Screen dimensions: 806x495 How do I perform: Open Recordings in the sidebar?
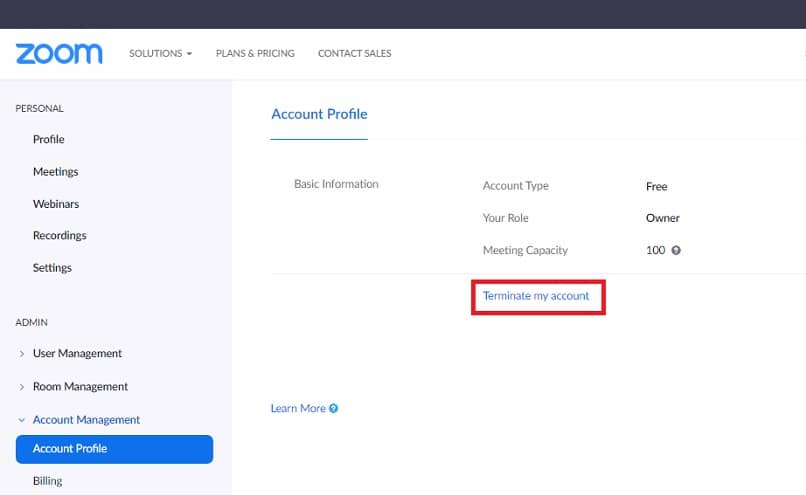[59, 236]
